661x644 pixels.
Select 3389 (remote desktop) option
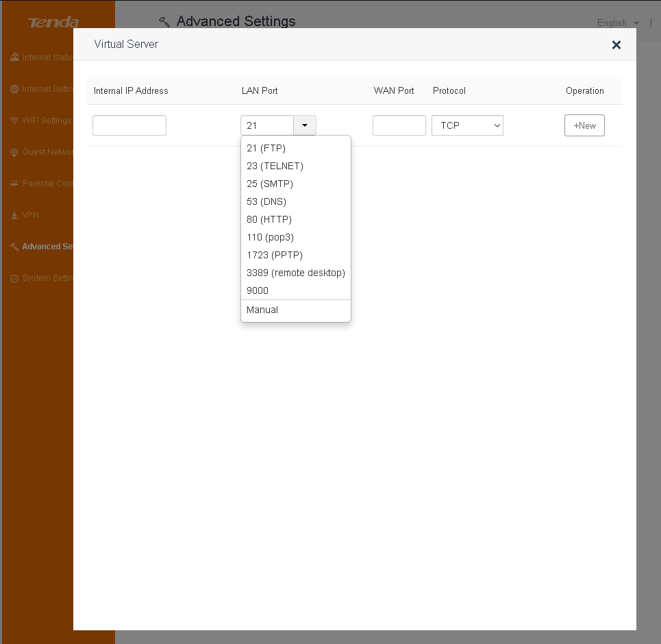pyautogui.click(x=295, y=273)
